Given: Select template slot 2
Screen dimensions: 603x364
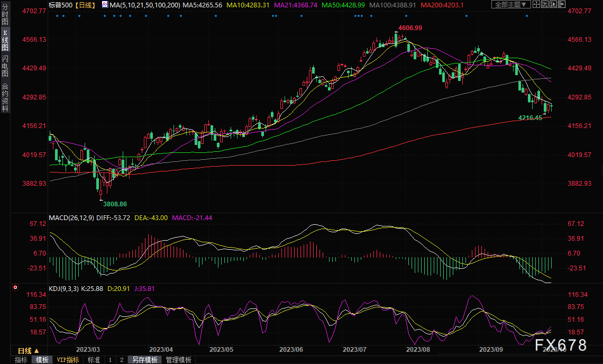Looking at the screenshot, I should click(x=121, y=360).
